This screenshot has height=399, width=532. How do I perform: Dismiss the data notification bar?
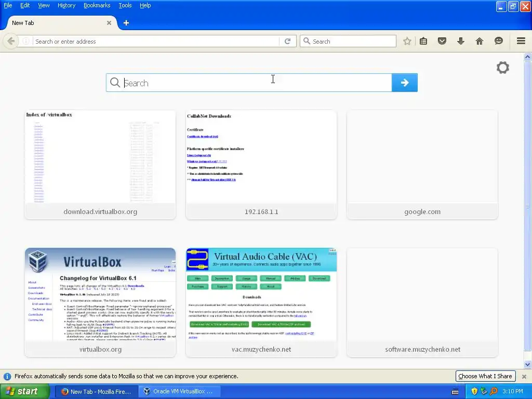point(524,376)
